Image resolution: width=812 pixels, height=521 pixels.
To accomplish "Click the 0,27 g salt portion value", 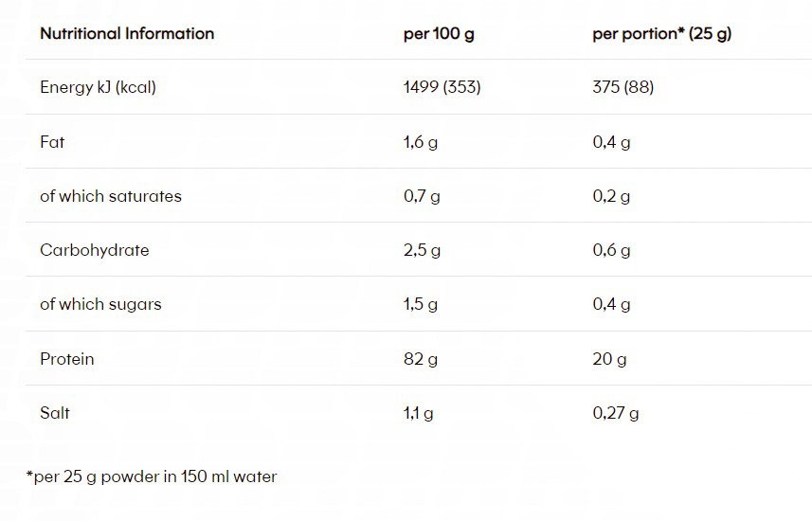I will [615, 413].
